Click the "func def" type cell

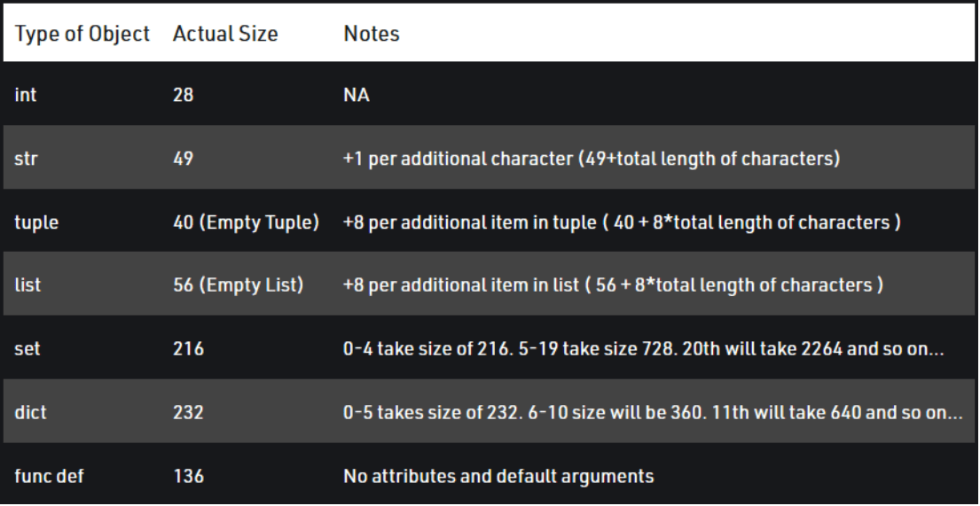(50, 477)
